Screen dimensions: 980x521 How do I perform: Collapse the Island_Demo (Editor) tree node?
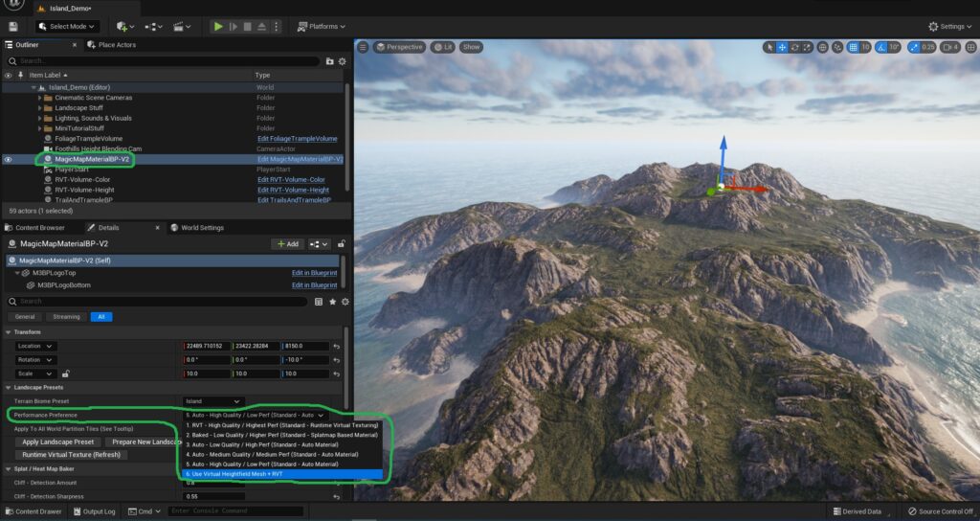(33, 87)
